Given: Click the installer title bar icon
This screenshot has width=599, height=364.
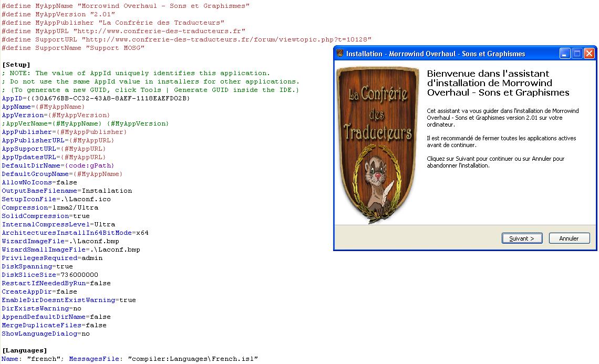Looking at the screenshot, I should [340, 54].
